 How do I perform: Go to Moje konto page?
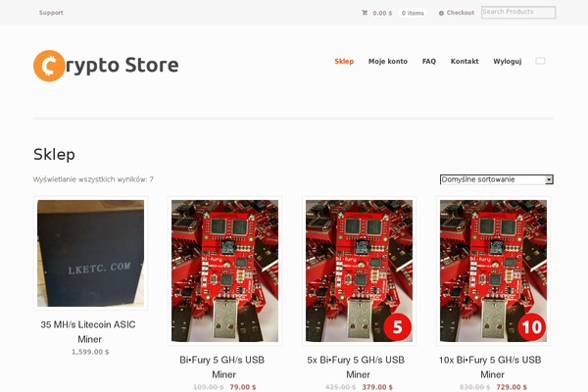click(388, 61)
